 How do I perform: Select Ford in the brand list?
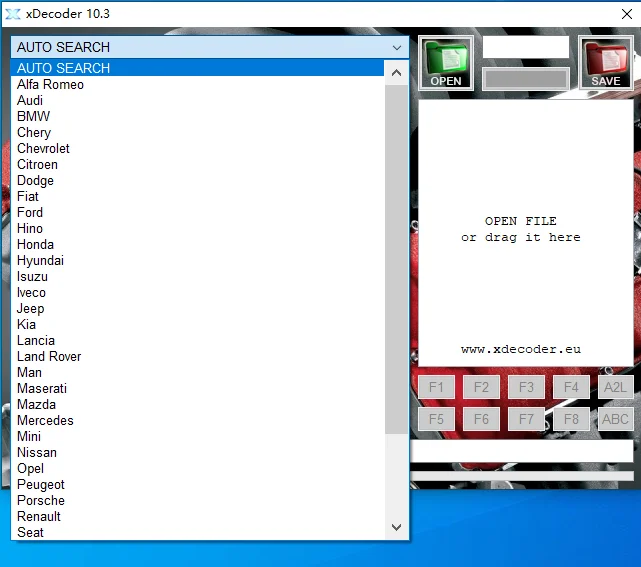coord(197,212)
